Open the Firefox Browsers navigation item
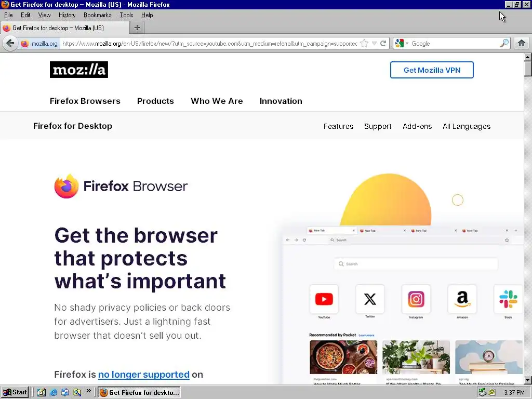This screenshot has height=399, width=532. [85, 101]
